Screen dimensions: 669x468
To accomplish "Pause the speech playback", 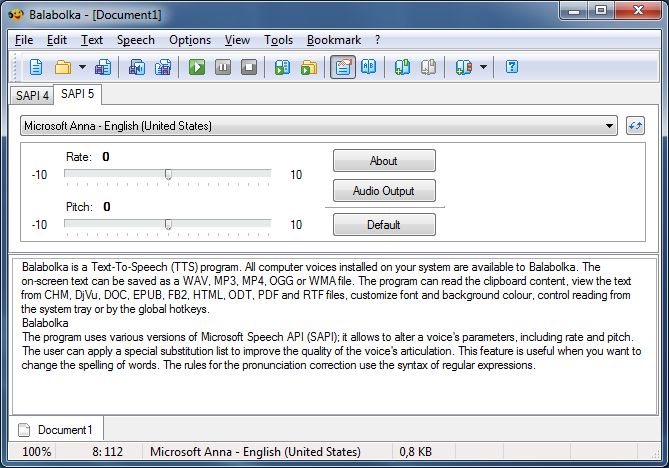I will [x=223, y=67].
